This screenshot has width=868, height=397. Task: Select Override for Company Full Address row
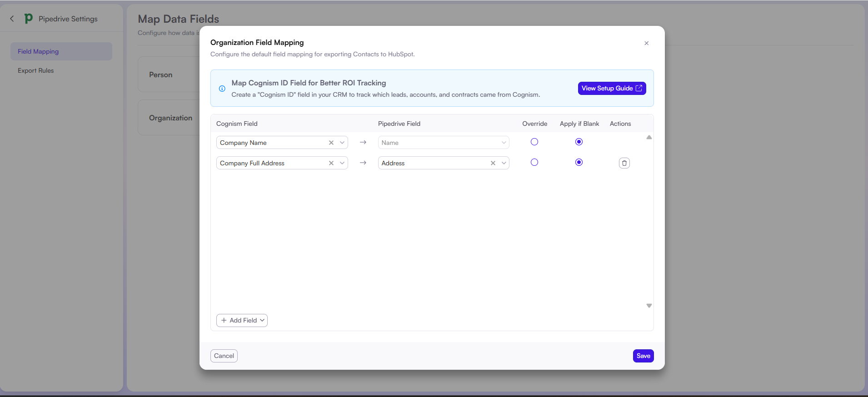tap(534, 162)
